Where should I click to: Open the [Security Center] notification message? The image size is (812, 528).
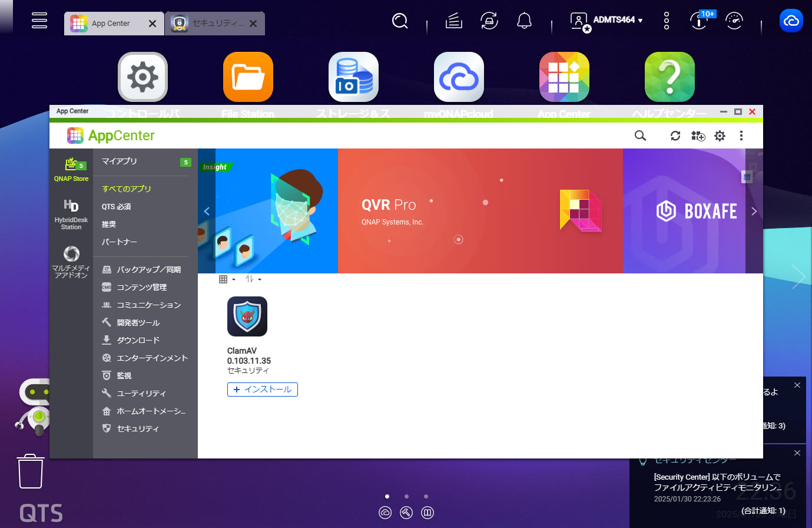click(x=718, y=483)
